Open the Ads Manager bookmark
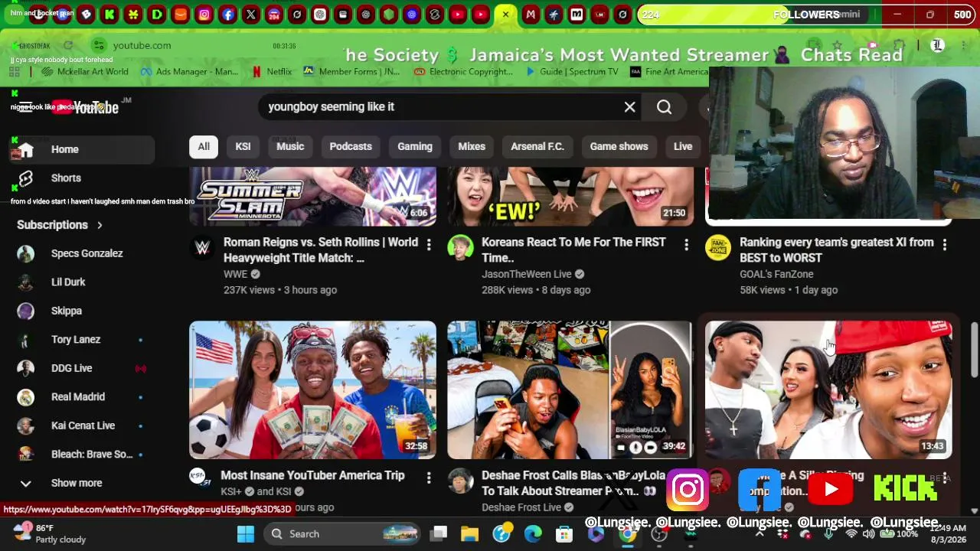 [x=189, y=72]
